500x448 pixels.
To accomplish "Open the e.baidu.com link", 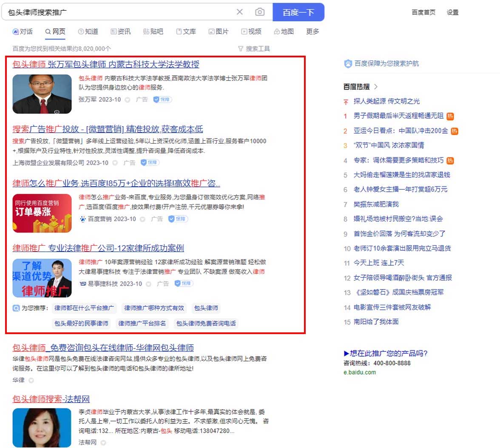I will 360,372.
